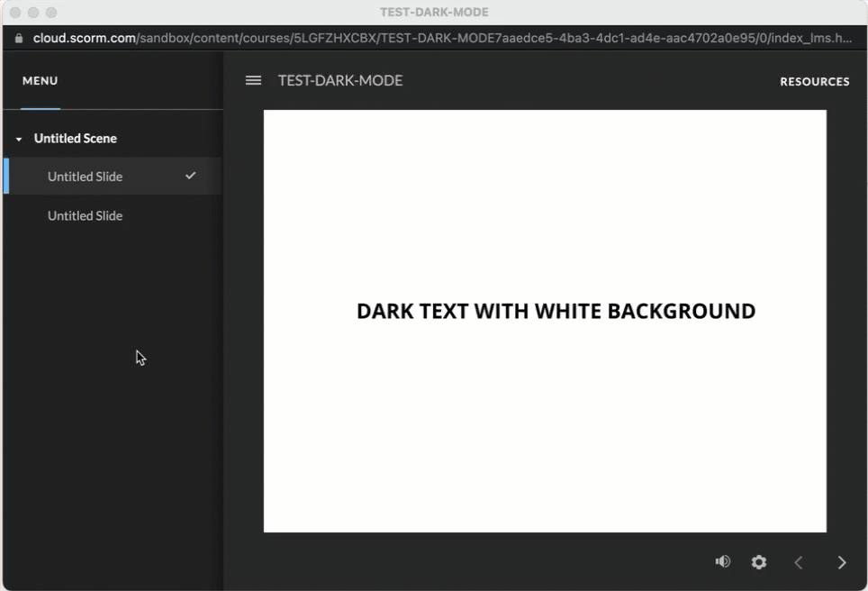
Task: Click the TEST-DARK-MODE course title
Action: tap(340, 80)
